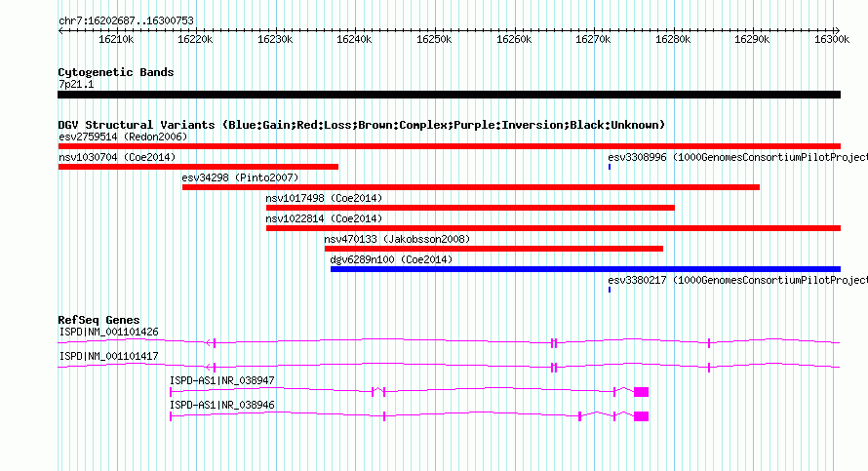Click the 16210k ruler label

click(x=116, y=40)
